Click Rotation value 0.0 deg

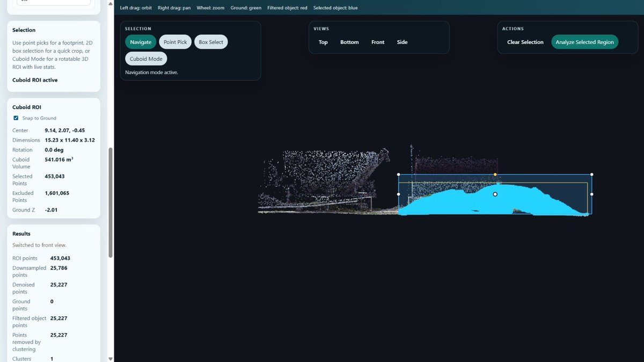pos(54,150)
